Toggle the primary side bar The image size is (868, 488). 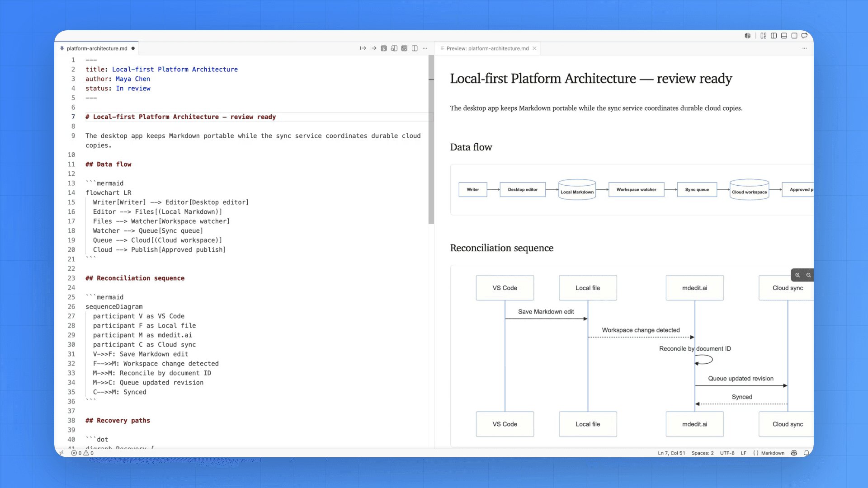[x=774, y=36]
